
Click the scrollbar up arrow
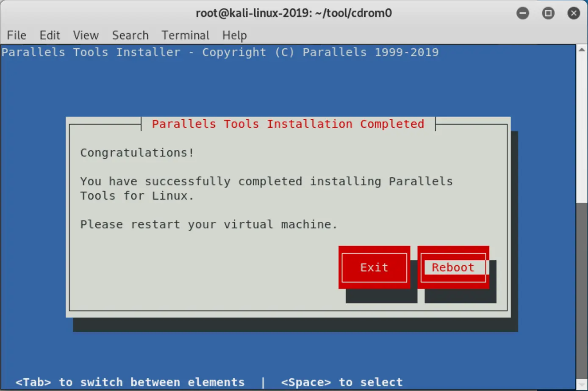click(582, 50)
